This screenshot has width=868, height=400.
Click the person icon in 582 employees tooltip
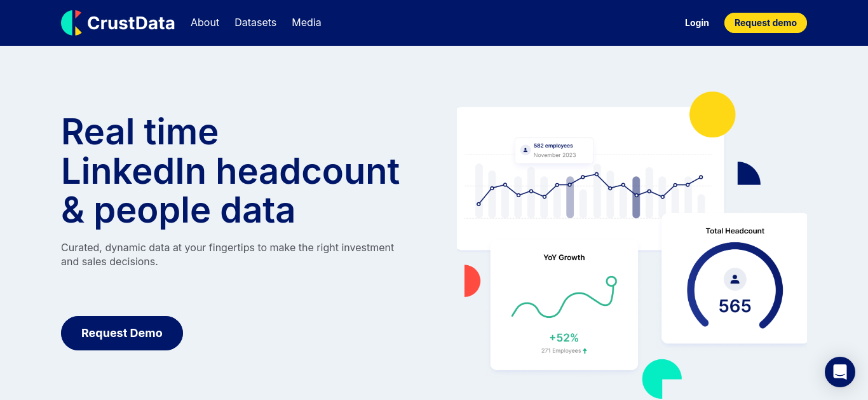(525, 150)
